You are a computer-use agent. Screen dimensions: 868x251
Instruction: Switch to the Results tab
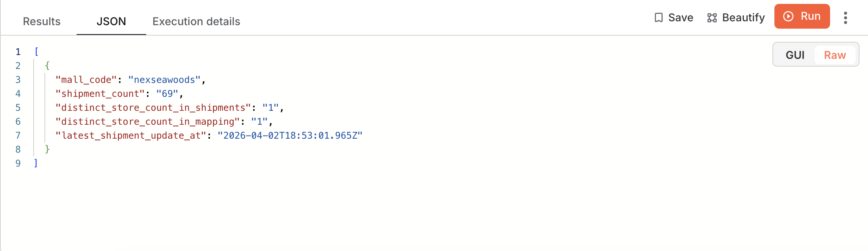pos(41,21)
